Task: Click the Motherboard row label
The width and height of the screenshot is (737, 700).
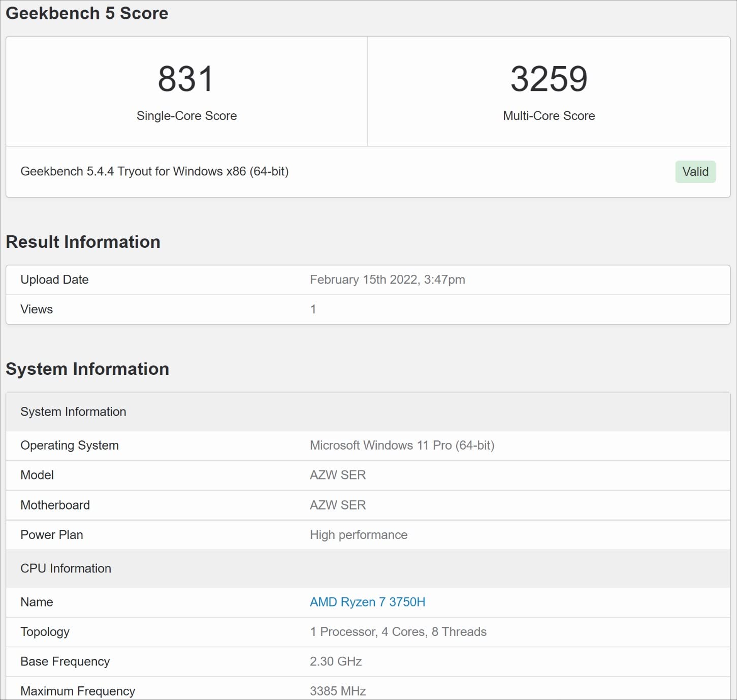Action: coord(55,505)
